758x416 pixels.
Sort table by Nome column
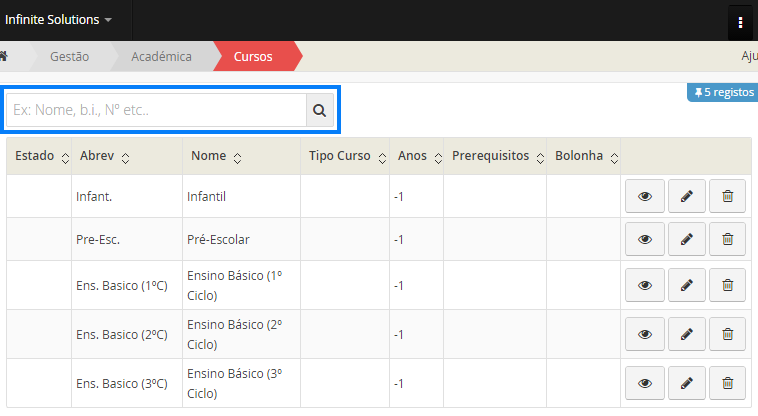coord(215,157)
